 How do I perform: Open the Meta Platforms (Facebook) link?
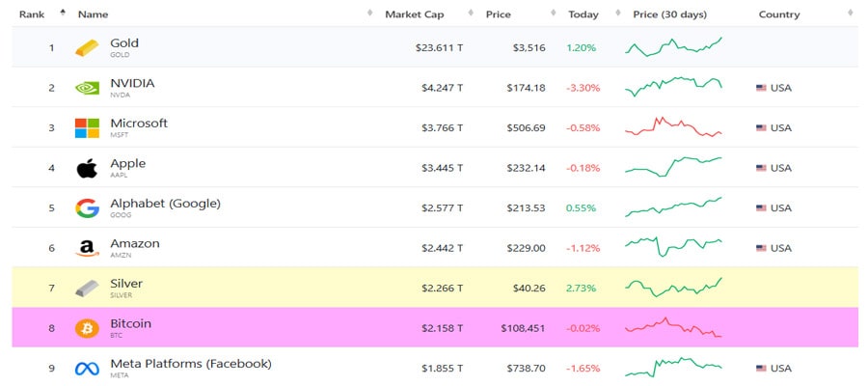click(x=191, y=364)
